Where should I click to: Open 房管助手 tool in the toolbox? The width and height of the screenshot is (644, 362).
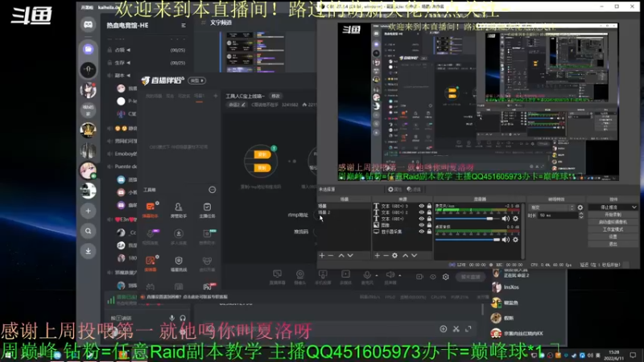pos(178,210)
